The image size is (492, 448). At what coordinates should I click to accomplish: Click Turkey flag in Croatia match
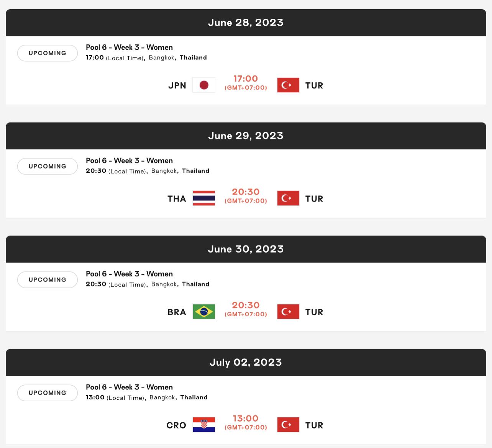(288, 425)
